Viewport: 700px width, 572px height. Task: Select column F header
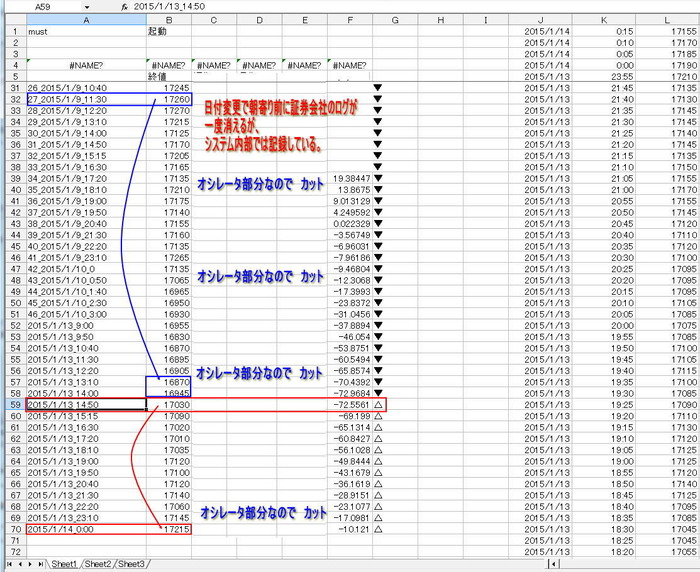pyautogui.click(x=350, y=20)
